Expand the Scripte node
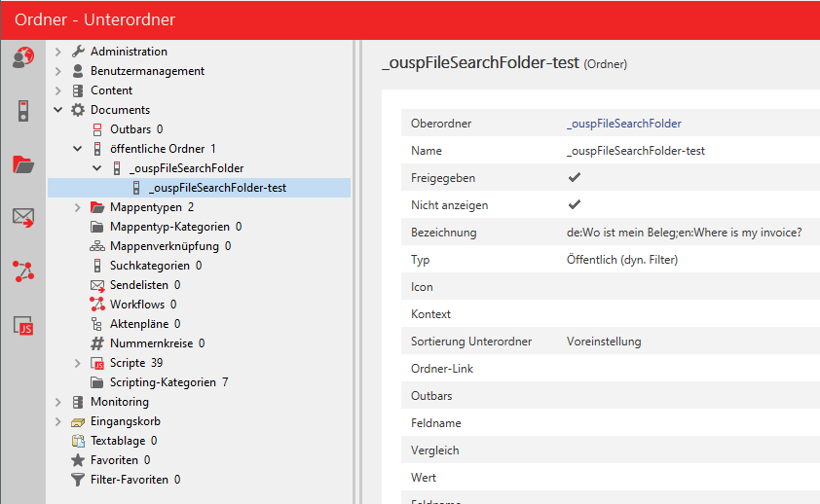This screenshot has height=504, width=820. coord(78,363)
